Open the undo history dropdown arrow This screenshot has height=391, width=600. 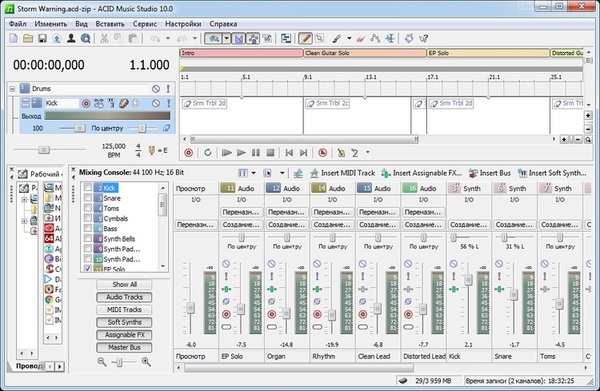168,38
